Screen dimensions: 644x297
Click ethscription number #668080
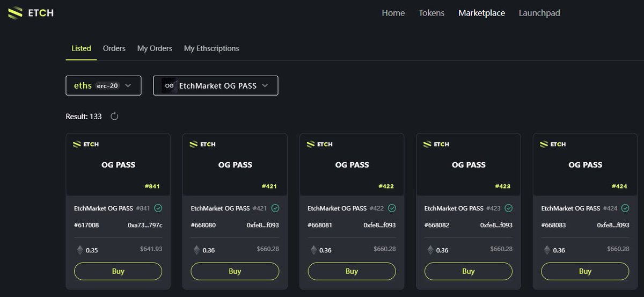203,225
